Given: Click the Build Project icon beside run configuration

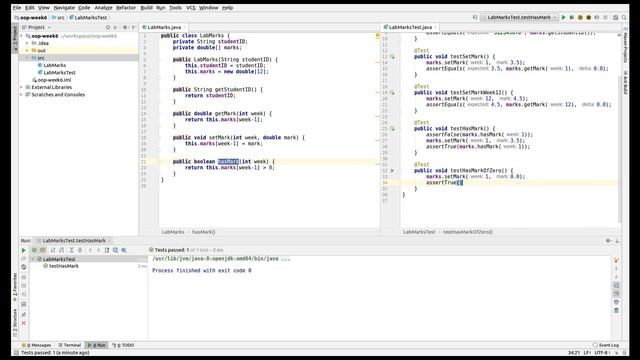Looking at the screenshot, I should tap(475, 18).
